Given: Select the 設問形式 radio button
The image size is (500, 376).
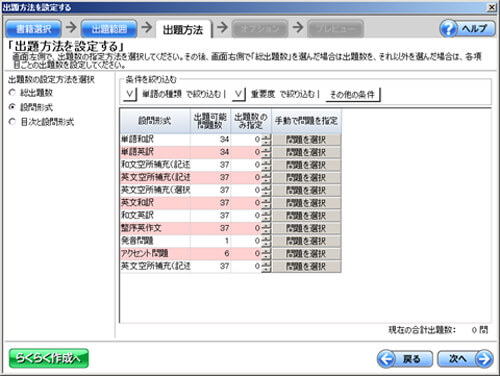Looking at the screenshot, I should pyautogui.click(x=12, y=107).
